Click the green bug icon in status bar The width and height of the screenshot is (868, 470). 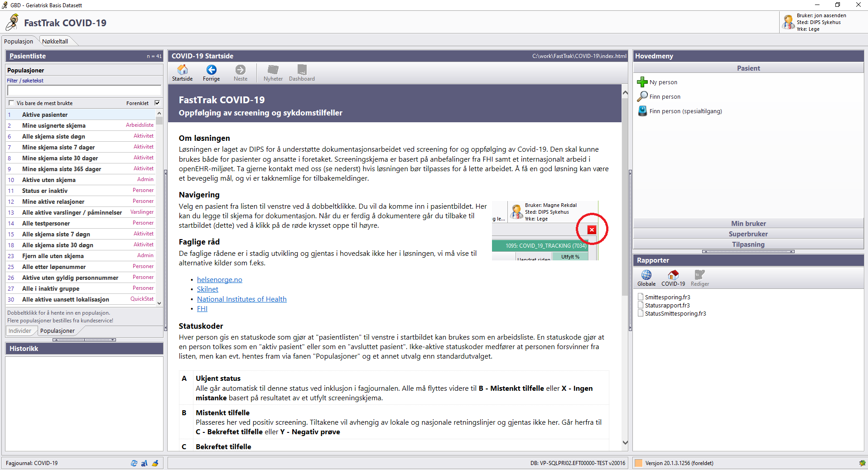point(862,463)
